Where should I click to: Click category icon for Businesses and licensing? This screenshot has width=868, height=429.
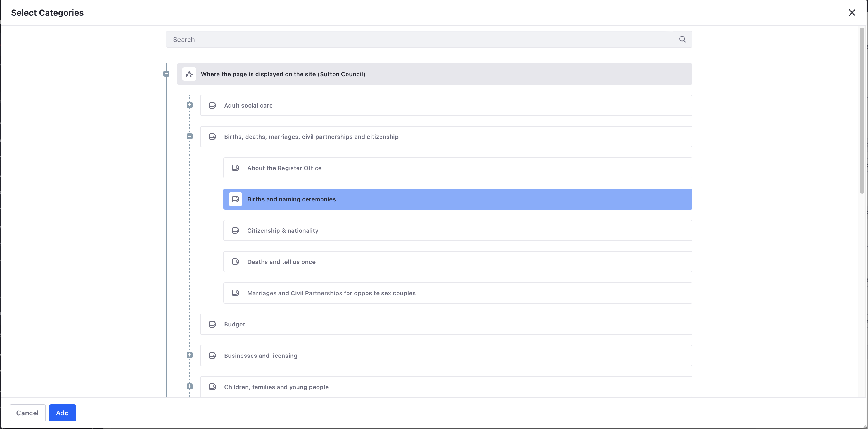tap(213, 356)
